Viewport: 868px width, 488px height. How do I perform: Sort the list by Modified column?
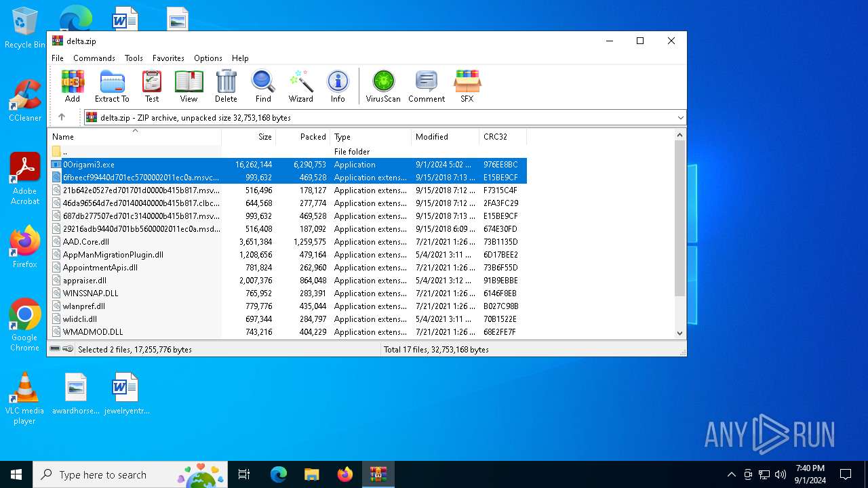pyautogui.click(x=446, y=136)
